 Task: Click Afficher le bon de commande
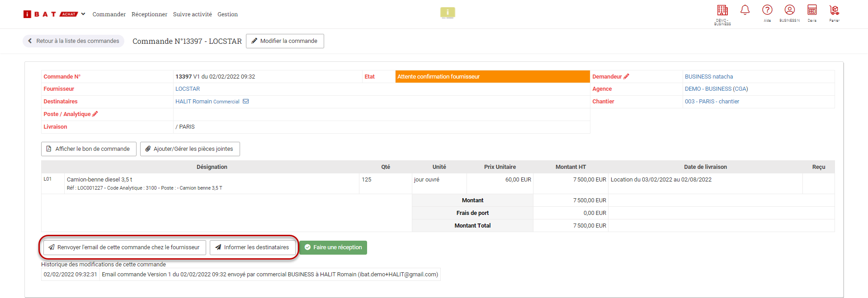coord(89,149)
